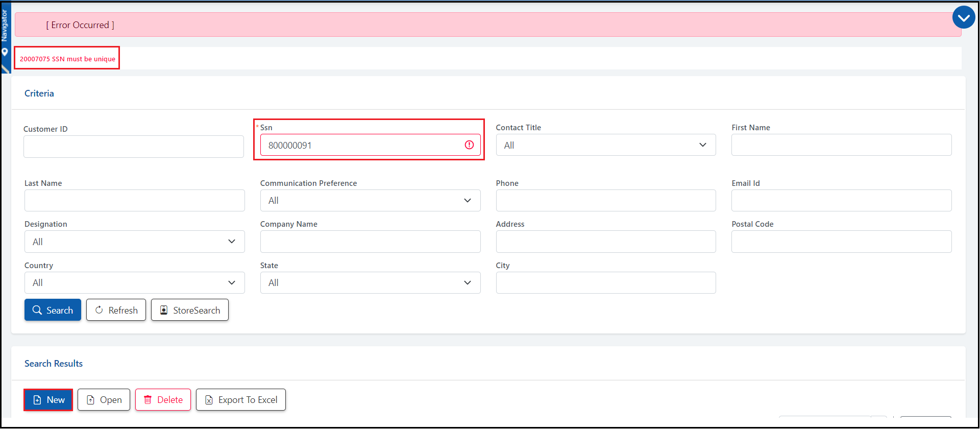Viewport: 980px width, 429px height.
Task: Click the Open button in Search Results
Action: (x=104, y=400)
